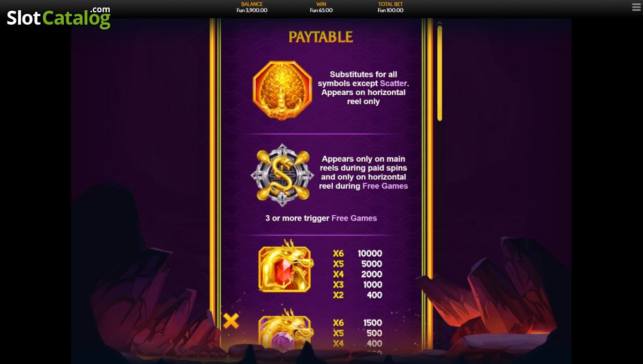The image size is (643, 364).
Task: Click the SlotCatalog.com logo
Action: pos(58,18)
